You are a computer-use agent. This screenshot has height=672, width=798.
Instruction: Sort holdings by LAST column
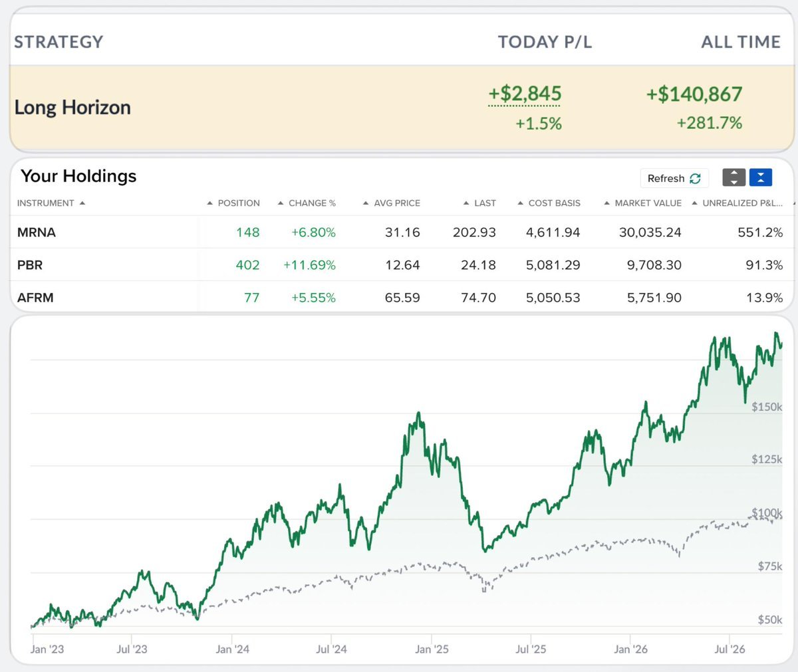coord(479,203)
